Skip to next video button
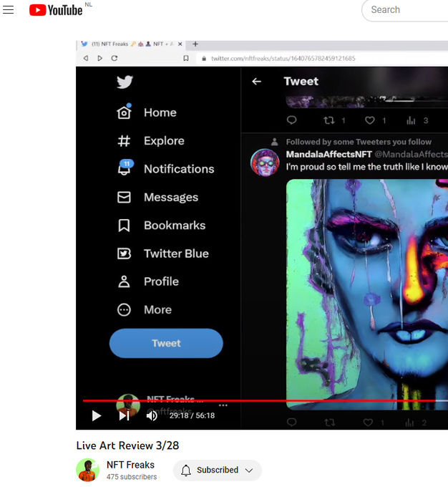 click(x=125, y=415)
